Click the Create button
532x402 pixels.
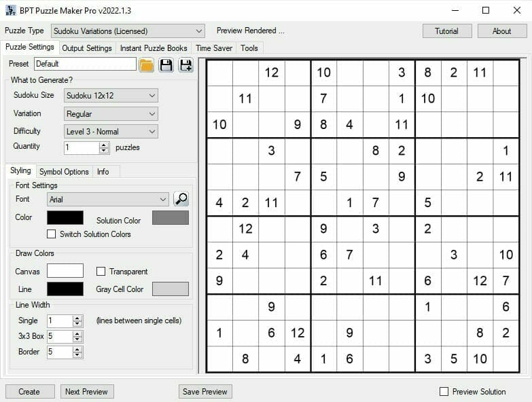click(x=29, y=392)
